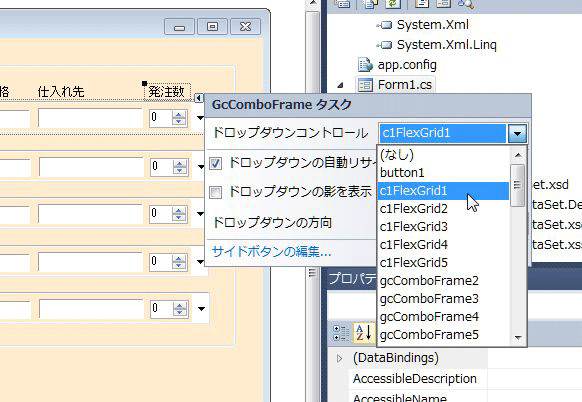Viewport: 582px width, 402px height.
Task: Open fourth row's combo frame dropdown arrow
Action: point(200,262)
